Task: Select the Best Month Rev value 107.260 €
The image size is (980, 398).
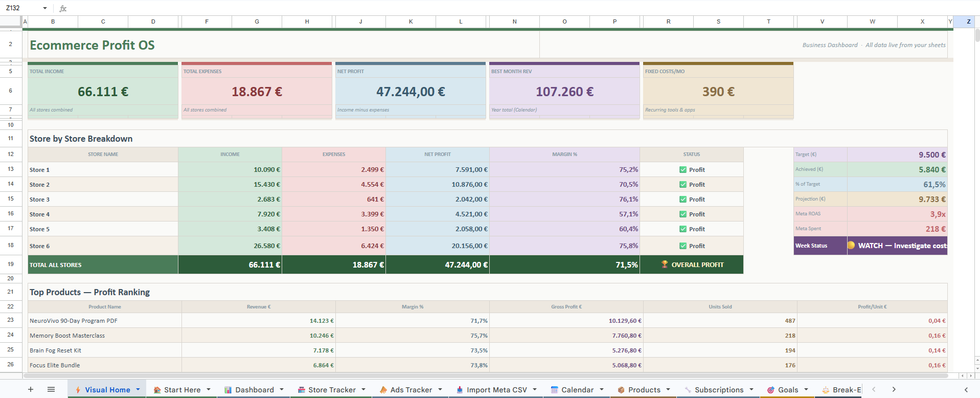Action: (x=564, y=92)
